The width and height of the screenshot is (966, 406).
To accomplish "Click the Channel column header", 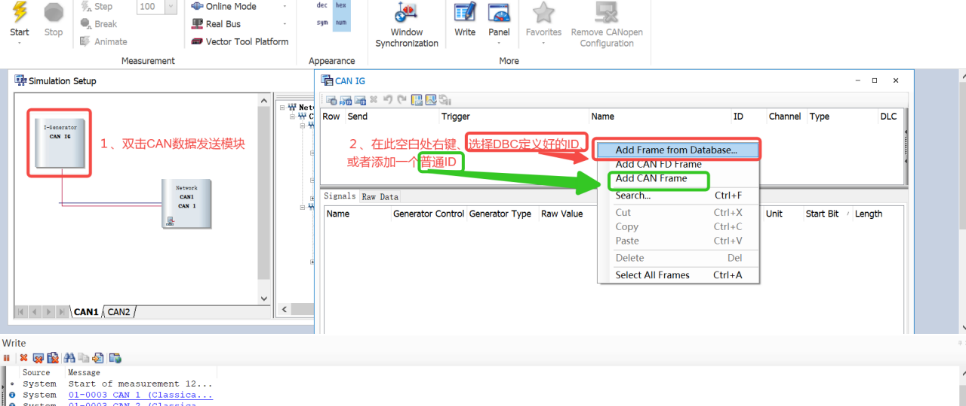I will 785,116.
